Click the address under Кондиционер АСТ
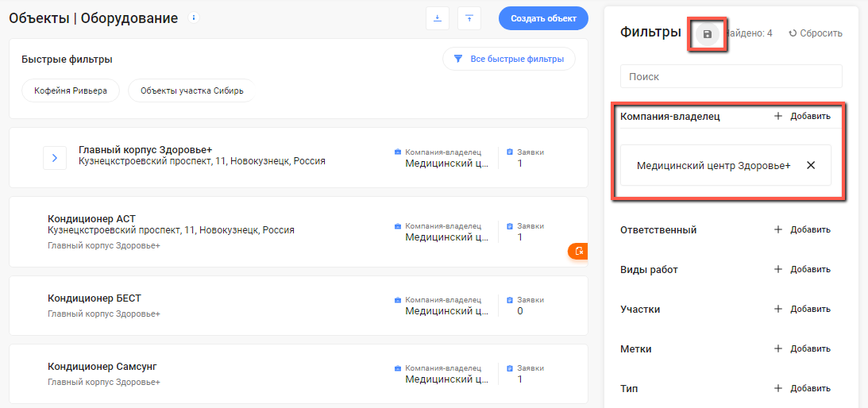 click(171, 229)
